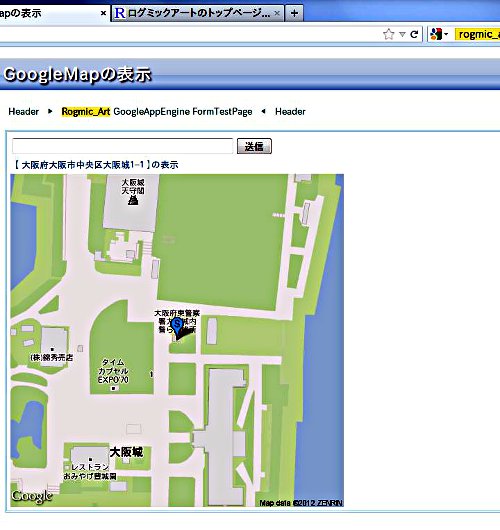Click the 大阪府東警察署 police map label
Screen dimensions: 500x530
point(177,321)
